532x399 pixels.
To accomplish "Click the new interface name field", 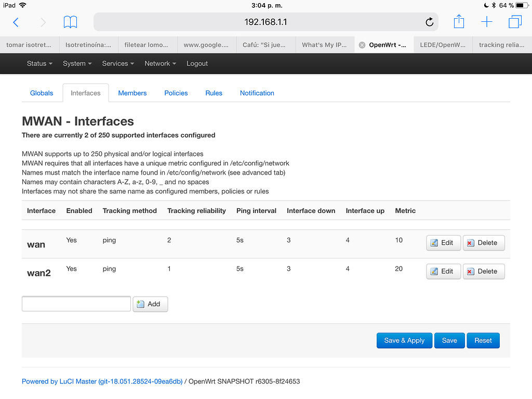I will click(x=76, y=303).
